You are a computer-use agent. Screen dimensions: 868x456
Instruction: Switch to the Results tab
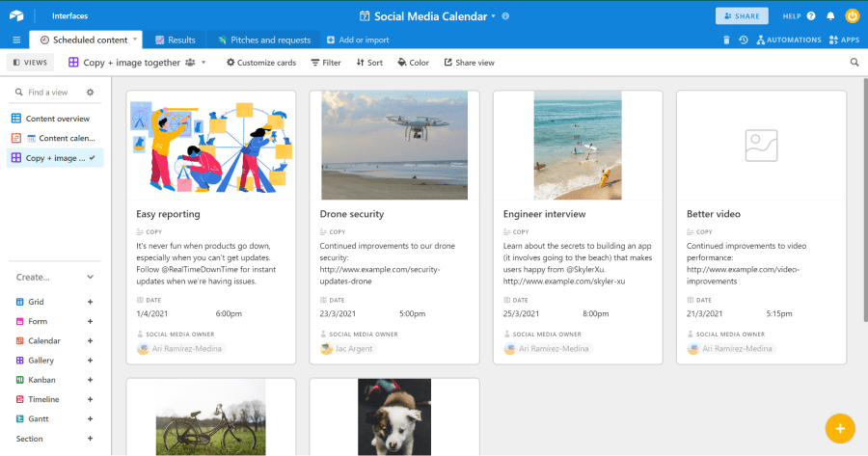click(x=175, y=40)
